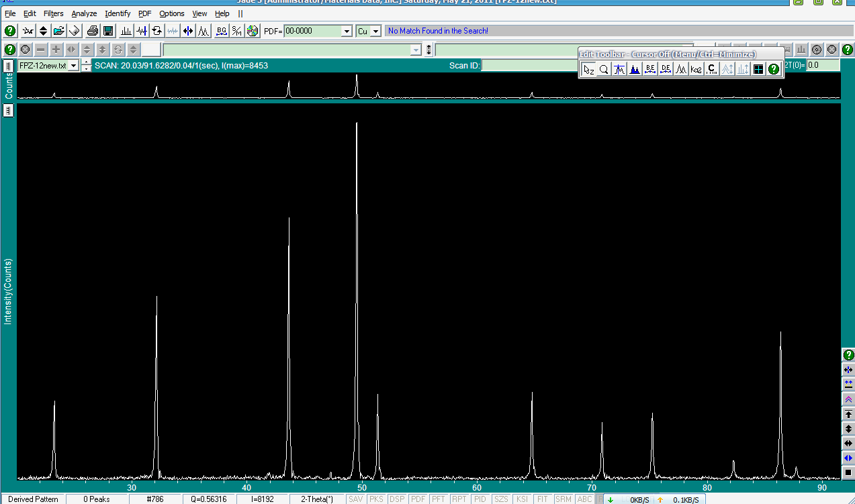Click the 2T(0) offset field

(x=823, y=65)
